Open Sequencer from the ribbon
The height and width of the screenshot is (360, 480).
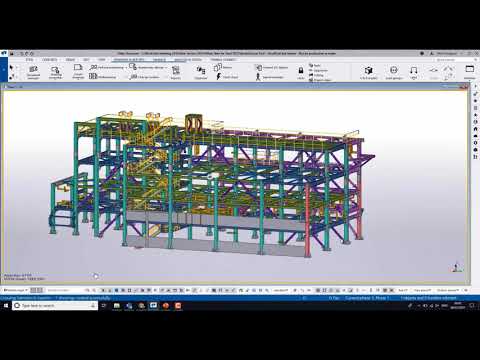(x=318, y=70)
